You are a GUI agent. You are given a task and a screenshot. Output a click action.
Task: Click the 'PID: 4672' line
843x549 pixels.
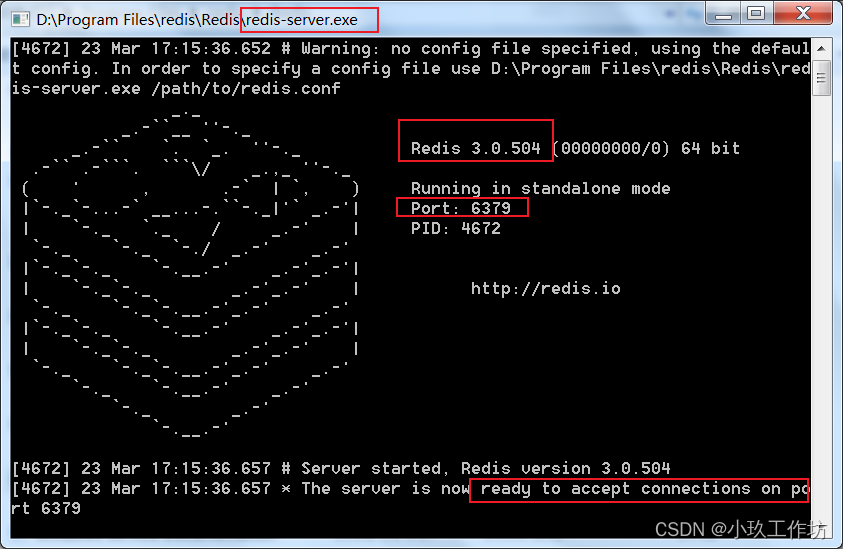[x=456, y=229]
